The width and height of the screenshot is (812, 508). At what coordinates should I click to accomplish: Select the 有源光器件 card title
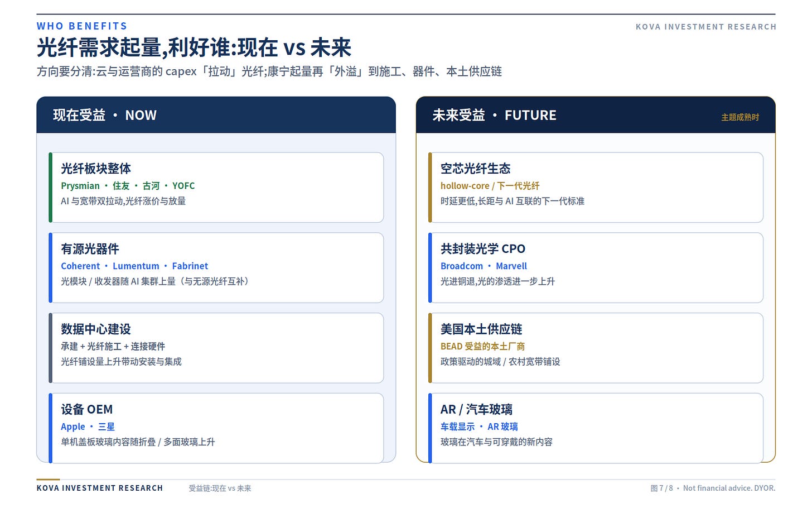point(90,249)
